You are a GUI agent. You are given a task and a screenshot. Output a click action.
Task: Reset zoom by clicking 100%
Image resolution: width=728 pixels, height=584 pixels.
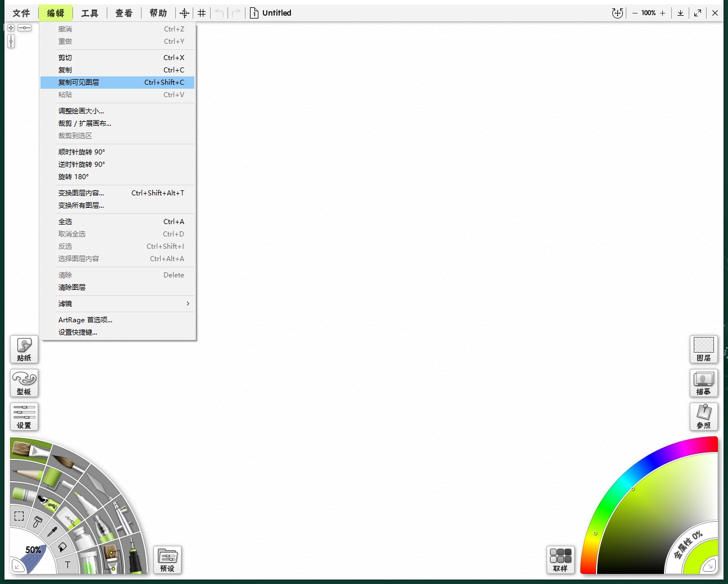pos(648,12)
